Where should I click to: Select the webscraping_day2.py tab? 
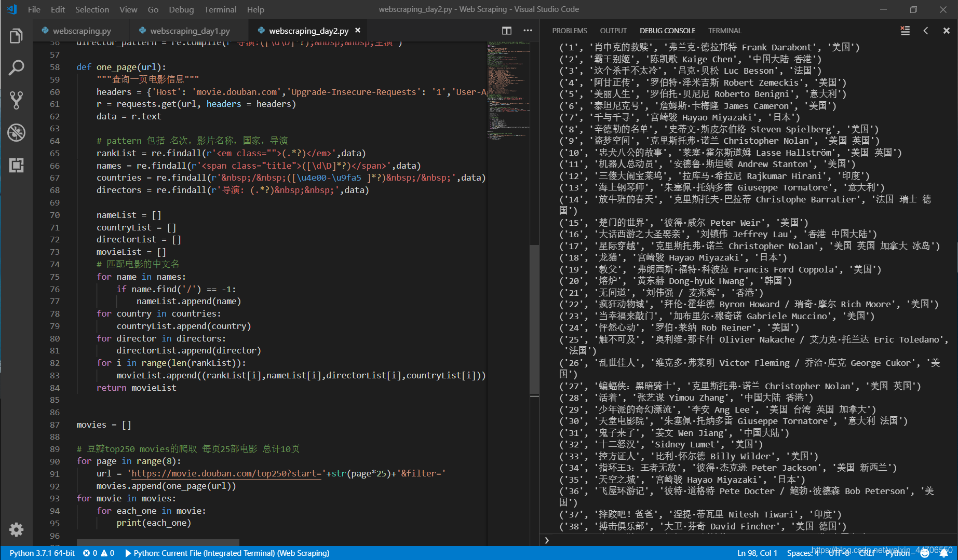coord(308,31)
